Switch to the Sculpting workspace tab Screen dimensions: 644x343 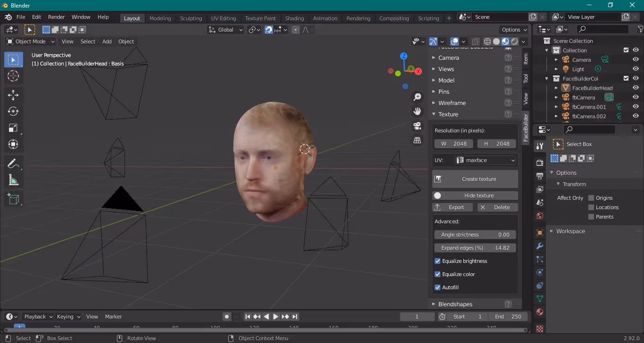[191, 18]
